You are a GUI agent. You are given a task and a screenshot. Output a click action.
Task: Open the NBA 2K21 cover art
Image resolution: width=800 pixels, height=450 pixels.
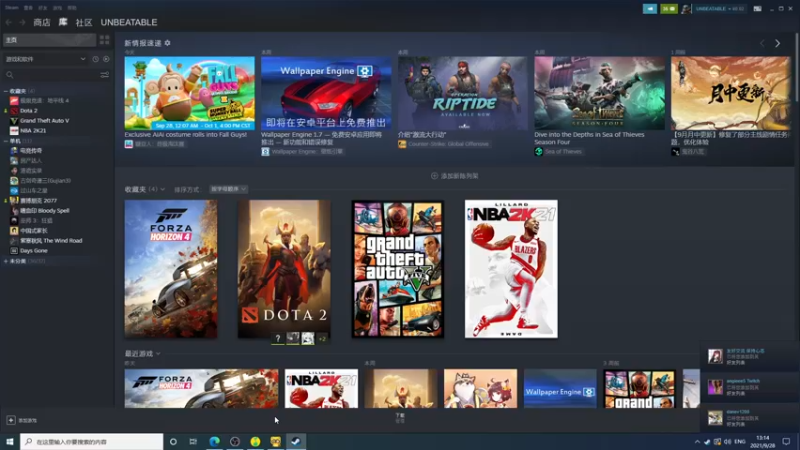pos(511,269)
